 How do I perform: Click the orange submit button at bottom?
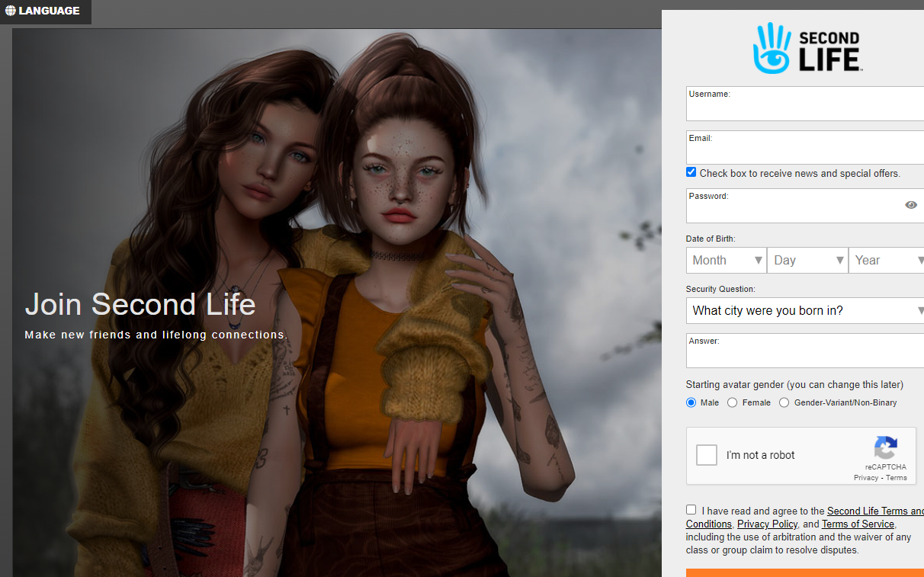tap(805, 572)
